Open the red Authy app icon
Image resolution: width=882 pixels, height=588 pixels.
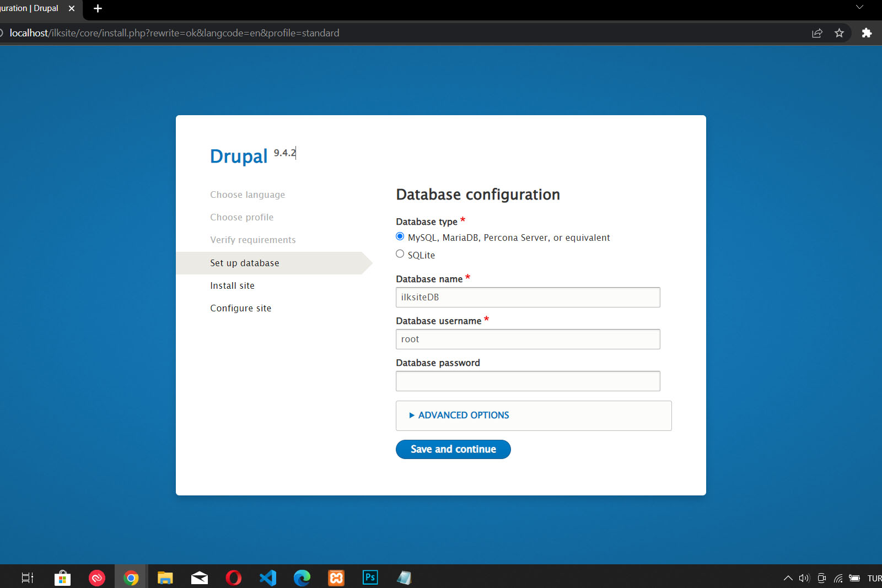96,578
